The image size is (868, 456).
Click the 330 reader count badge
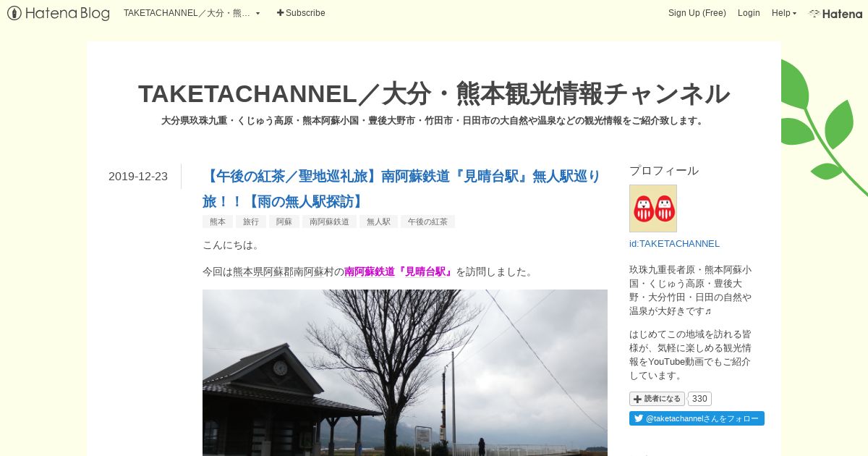[x=699, y=399]
